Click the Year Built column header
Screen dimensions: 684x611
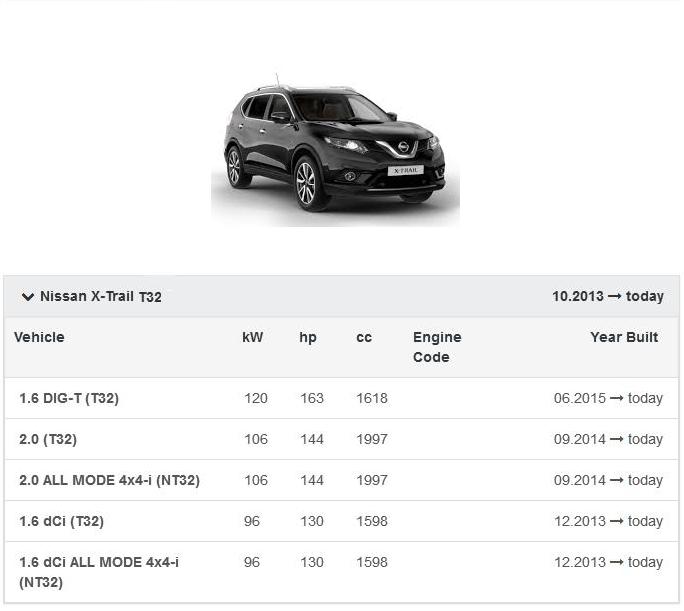point(624,337)
